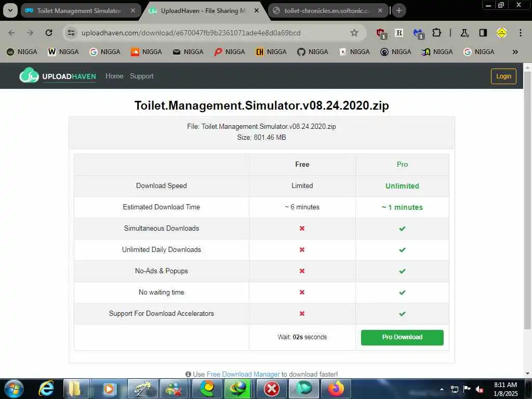Click the UploadHaven logo
Viewport: 532px width, 399px height.
[58, 75]
